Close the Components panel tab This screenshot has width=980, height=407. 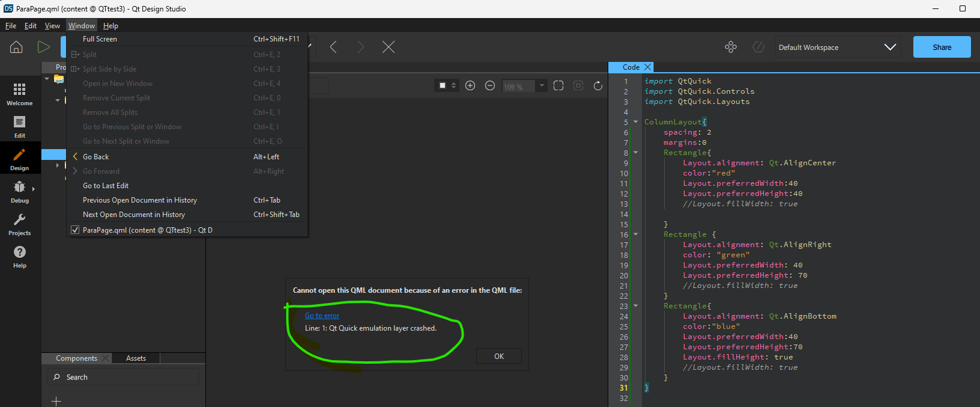106,358
